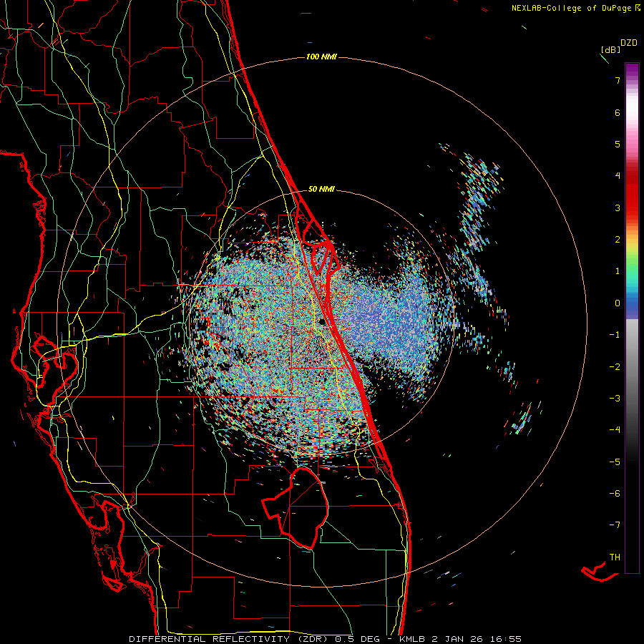This screenshot has height=644, width=644.
Task: Click the Tampa Bay red coastline outline
Action: point(55,370)
